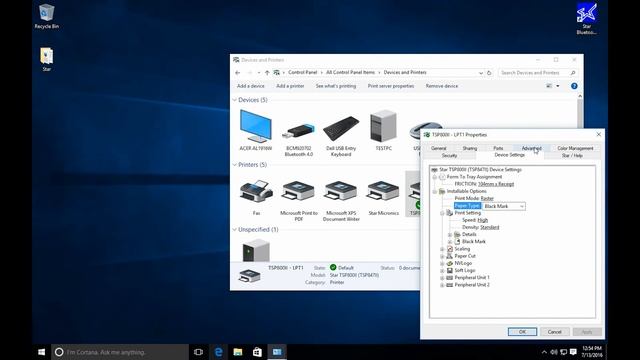
Task: Select the Star Micronics printer
Action: pyautogui.click(x=383, y=198)
